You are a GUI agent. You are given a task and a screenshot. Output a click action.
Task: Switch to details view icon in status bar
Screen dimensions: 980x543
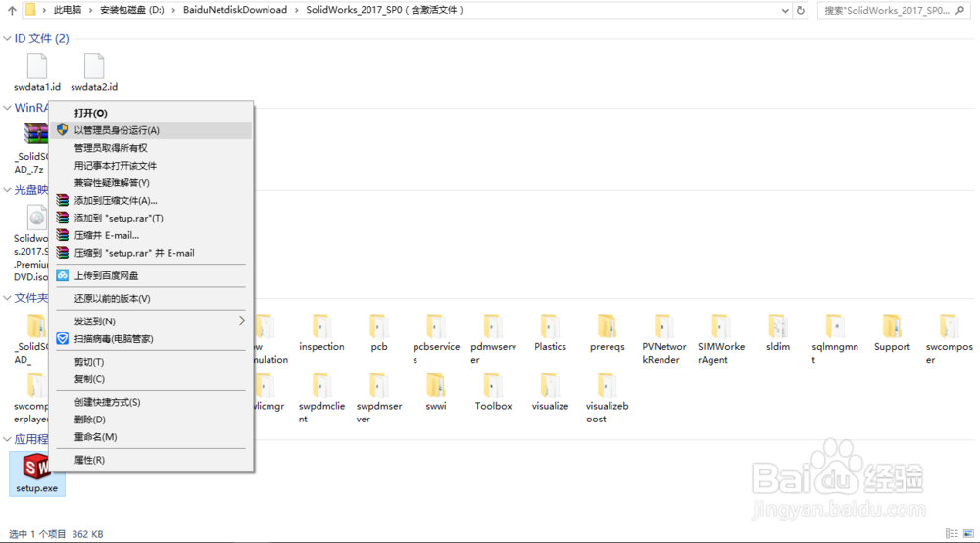pyautogui.click(x=952, y=533)
